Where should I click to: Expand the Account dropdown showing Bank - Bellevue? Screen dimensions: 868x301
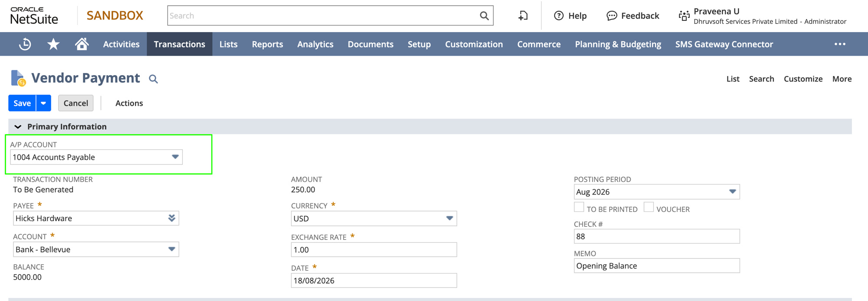[x=172, y=249]
